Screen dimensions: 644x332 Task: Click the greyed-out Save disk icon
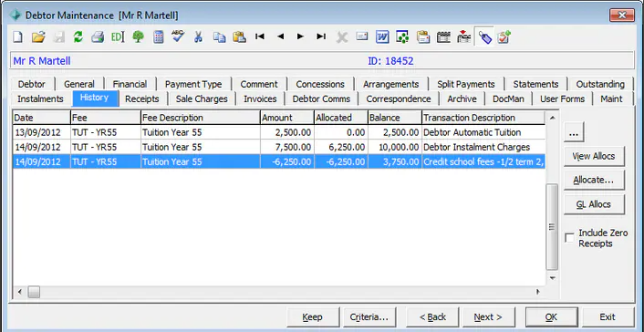pyautogui.click(x=59, y=37)
